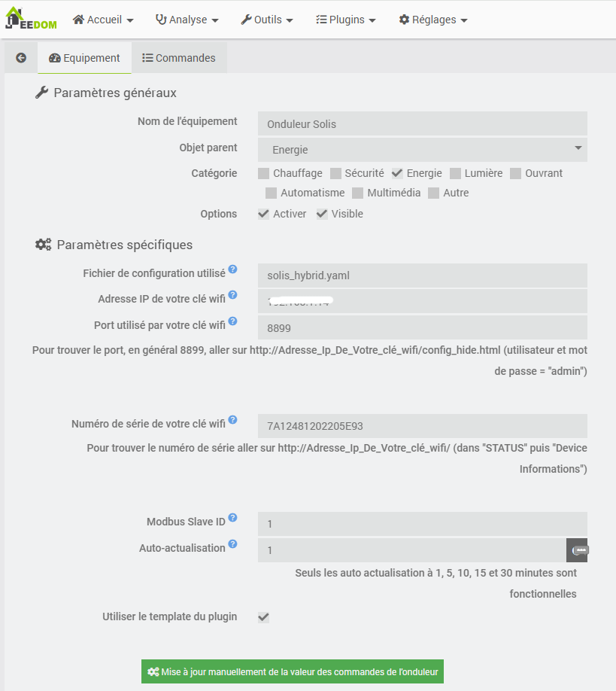Screen dimensions: 616x691
Task: Click help icon beside Numéro de série label
Action: (x=233, y=420)
